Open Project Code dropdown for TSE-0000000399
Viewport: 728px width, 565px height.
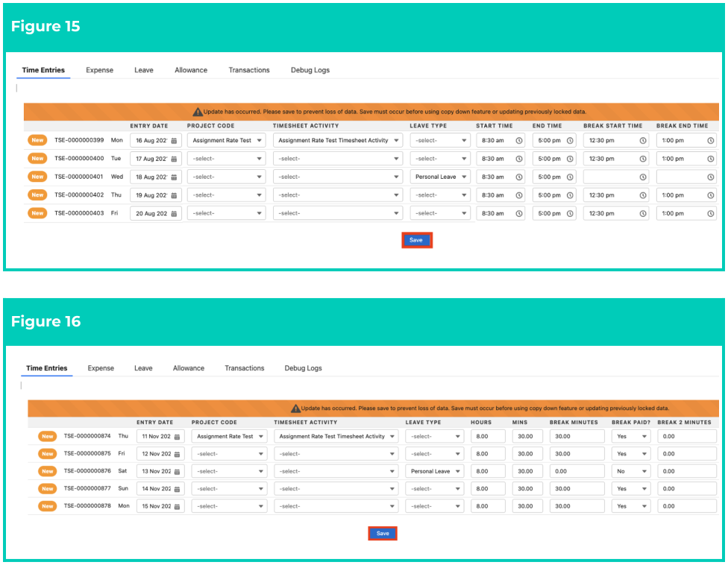(227, 141)
